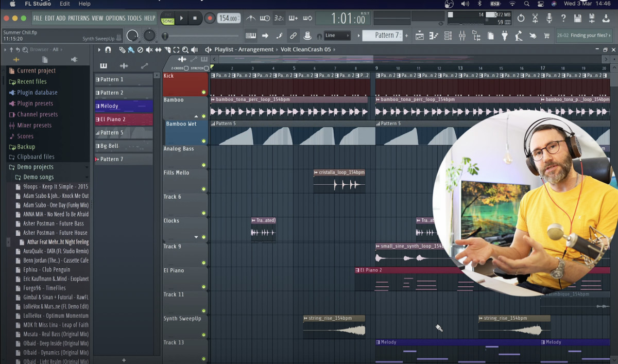Open the FILE menu
618x364 pixels.
coord(38,18)
